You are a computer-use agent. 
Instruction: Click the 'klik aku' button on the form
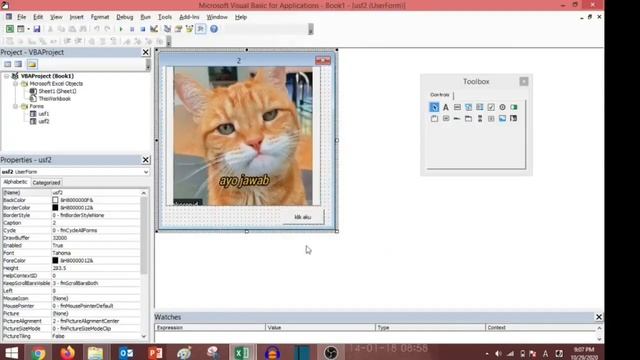[x=303, y=217]
